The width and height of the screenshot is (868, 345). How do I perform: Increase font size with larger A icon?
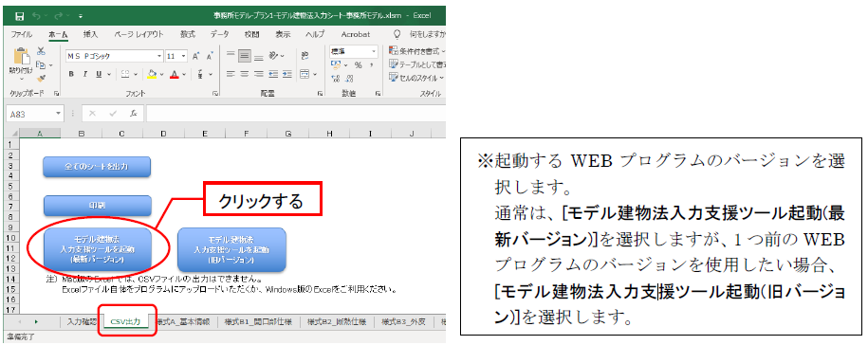click(x=196, y=57)
